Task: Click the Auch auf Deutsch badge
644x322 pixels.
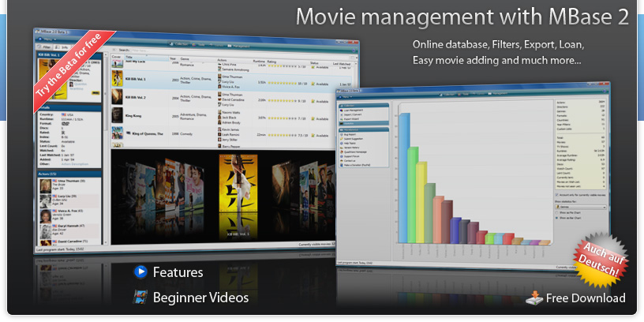Action: [601, 260]
